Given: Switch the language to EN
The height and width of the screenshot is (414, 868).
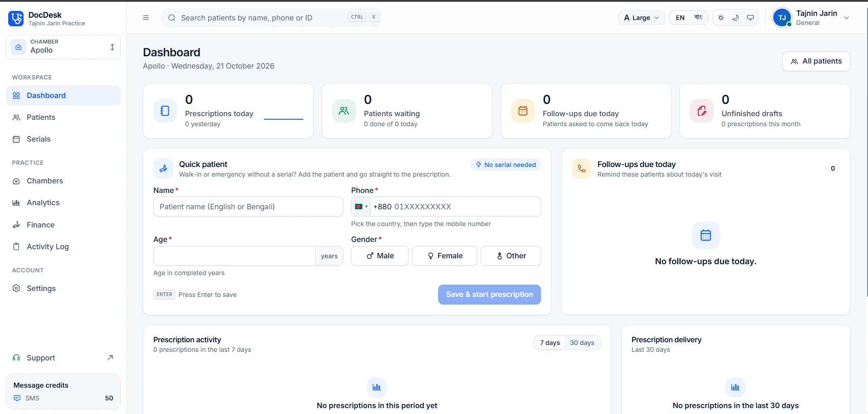Looking at the screenshot, I should pyautogui.click(x=680, y=18).
